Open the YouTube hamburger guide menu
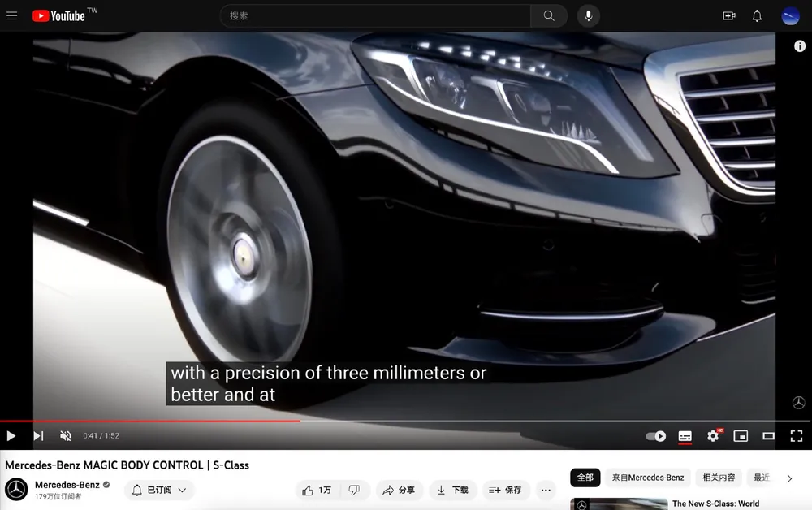This screenshot has width=812, height=510. (11, 15)
